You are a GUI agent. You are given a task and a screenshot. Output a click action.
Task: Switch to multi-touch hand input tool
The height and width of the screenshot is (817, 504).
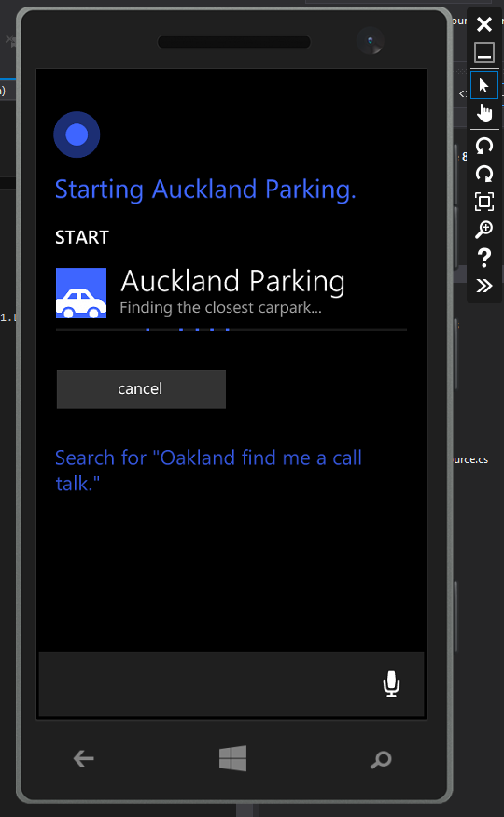(x=484, y=113)
